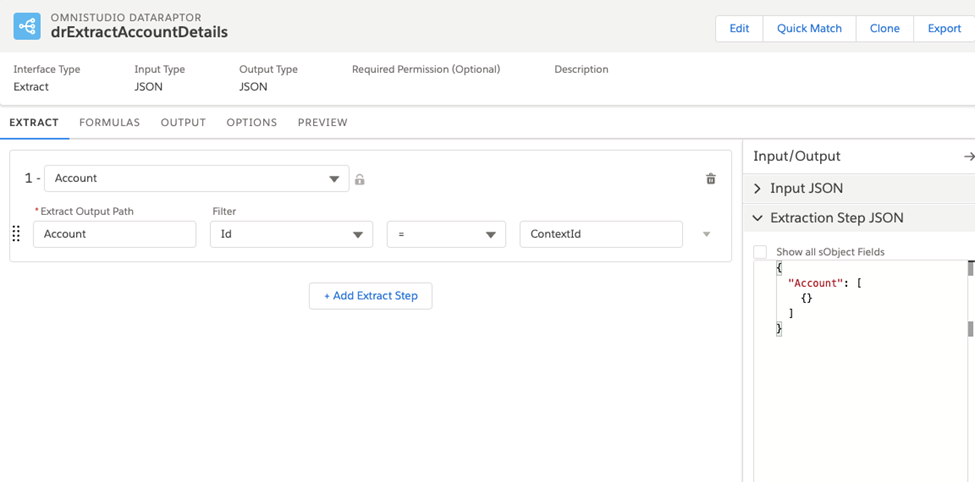Viewport: 975px width, 482px height.
Task: Switch to the Extract tab
Action: (34, 123)
